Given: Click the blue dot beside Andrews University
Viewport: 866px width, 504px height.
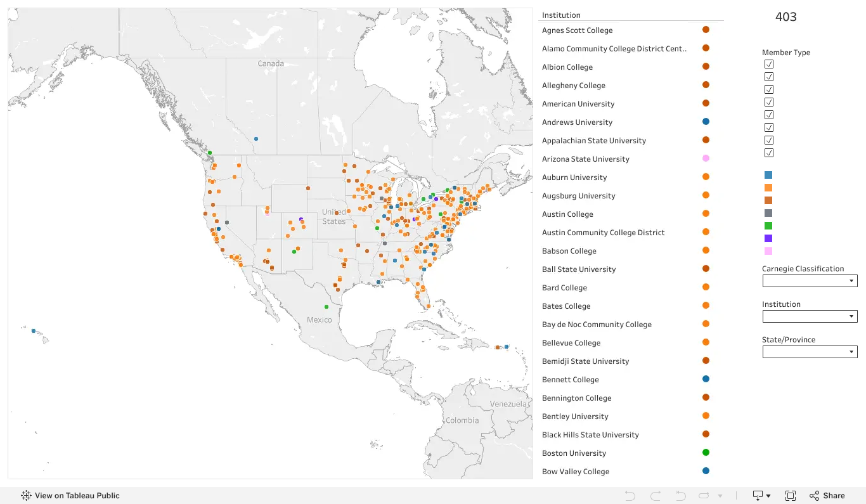Looking at the screenshot, I should 706,122.
